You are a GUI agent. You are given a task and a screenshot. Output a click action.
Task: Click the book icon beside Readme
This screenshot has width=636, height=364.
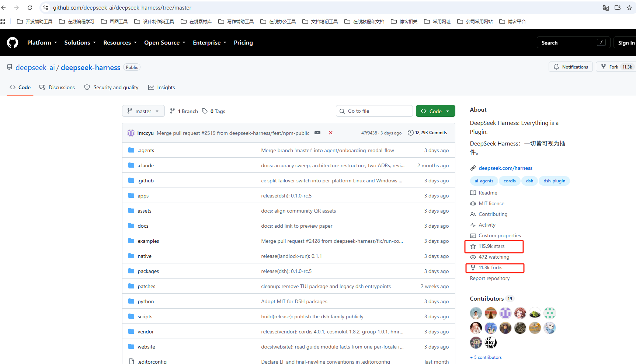click(473, 193)
